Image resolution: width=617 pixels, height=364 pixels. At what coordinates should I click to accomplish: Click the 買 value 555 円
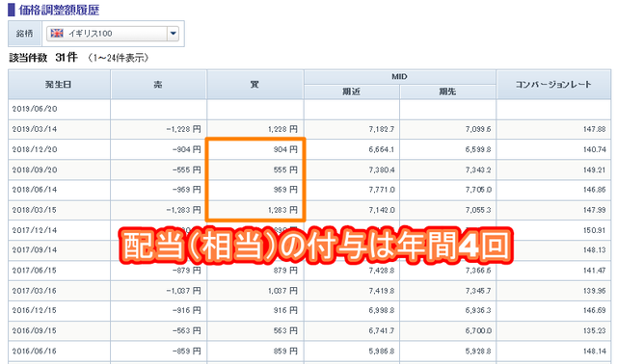click(x=285, y=169)
